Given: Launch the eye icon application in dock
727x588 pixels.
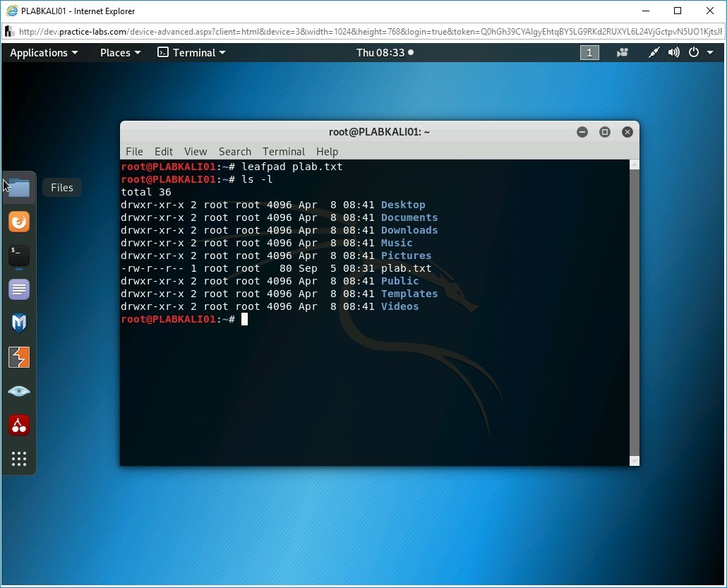Looking at the screenshot, I should click(x=19, y=391).
